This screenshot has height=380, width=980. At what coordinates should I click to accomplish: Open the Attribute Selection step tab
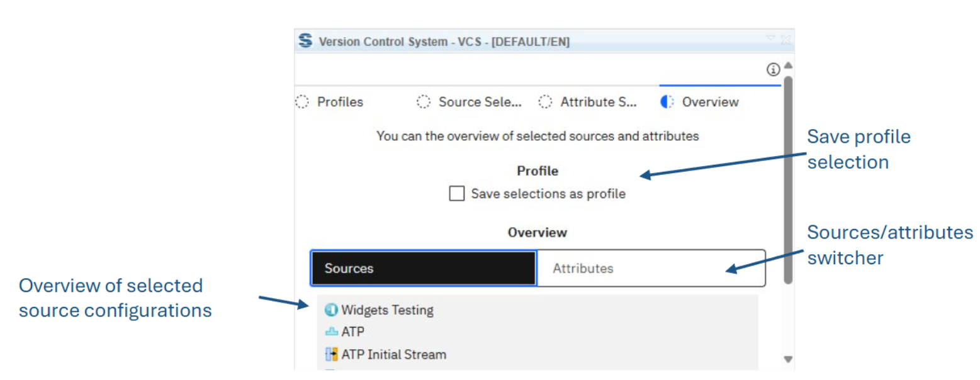[x=599, y=102]
